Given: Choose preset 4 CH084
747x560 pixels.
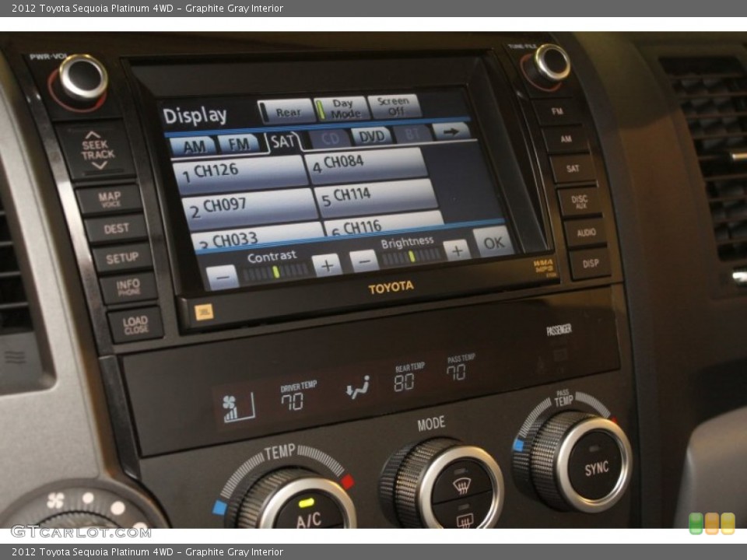Looking at the screenshot, I should (x=366, y=165).
